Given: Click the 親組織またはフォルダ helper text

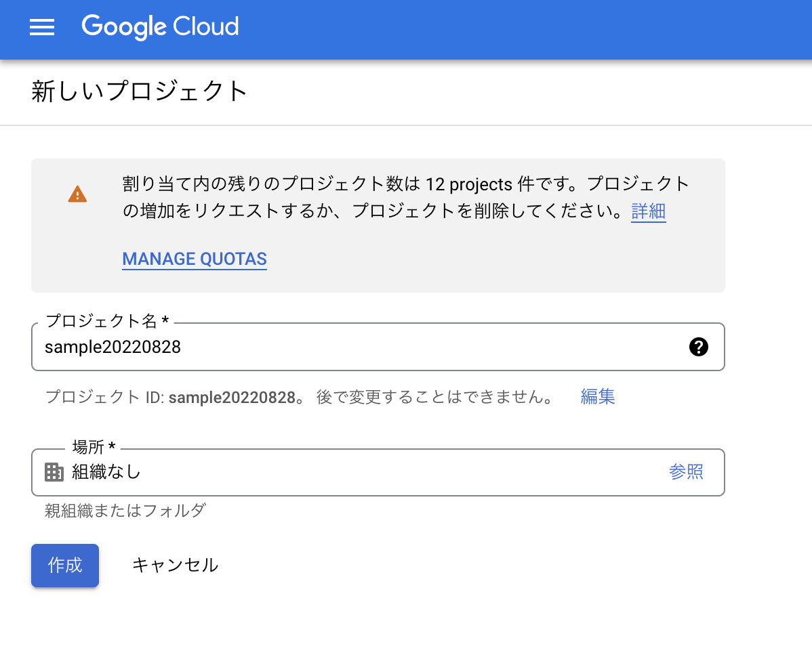Looking at the screenshot, I should [x=125, y=510].
